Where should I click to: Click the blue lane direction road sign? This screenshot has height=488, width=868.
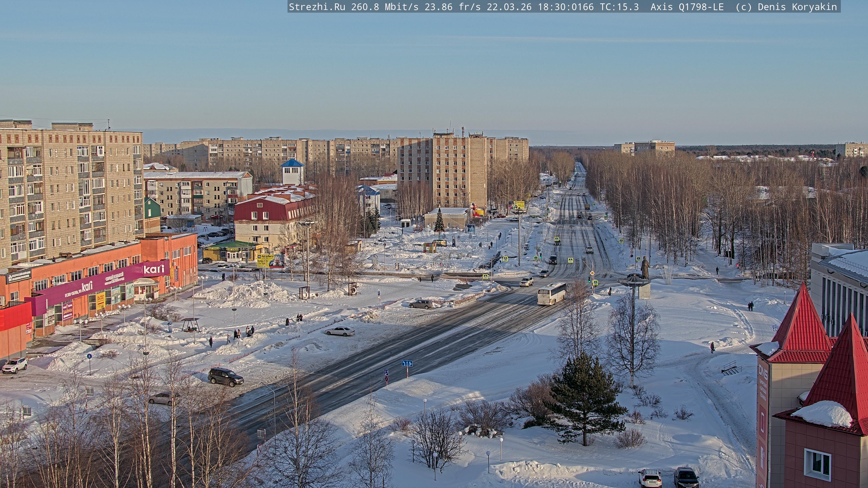coord(407,363)
